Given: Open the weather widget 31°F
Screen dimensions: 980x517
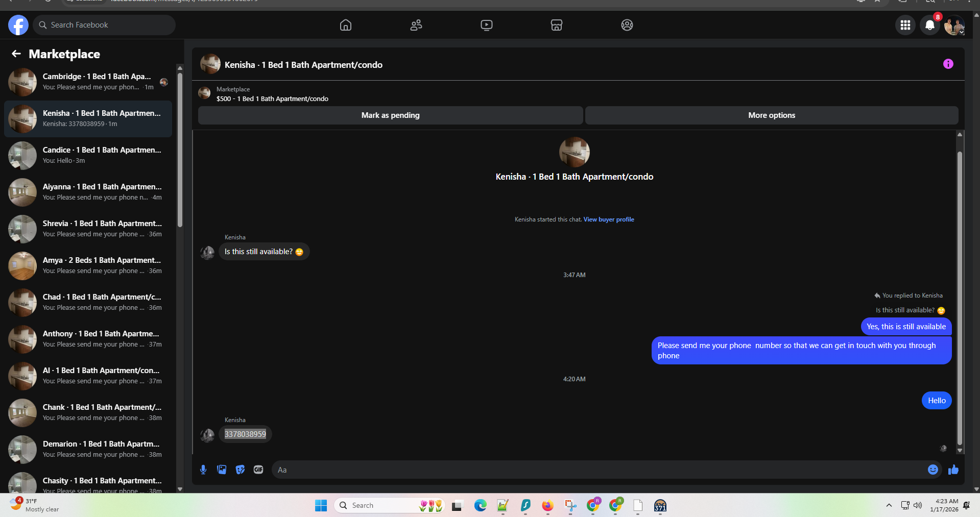Looking at the screenshot, I should pos(35,505).
